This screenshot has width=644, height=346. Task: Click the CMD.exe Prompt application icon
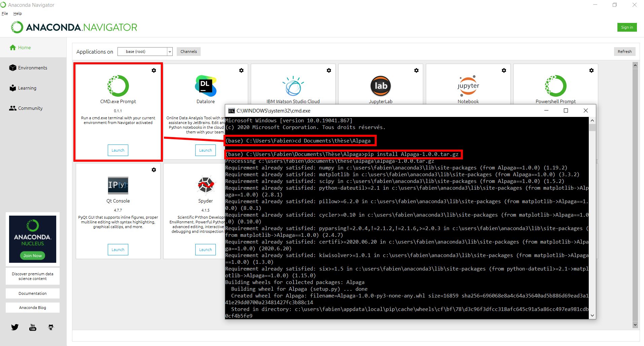click(118, 86)
